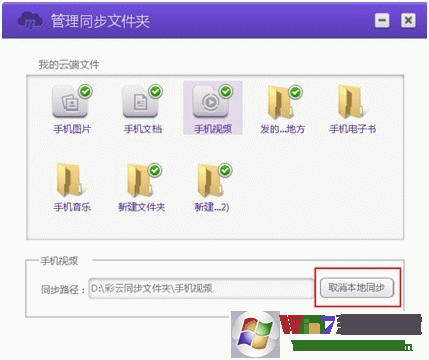This screenshot has height=360, width=429.
Task: Click the 手机图片 label text
Action: [x=72, y=129]
